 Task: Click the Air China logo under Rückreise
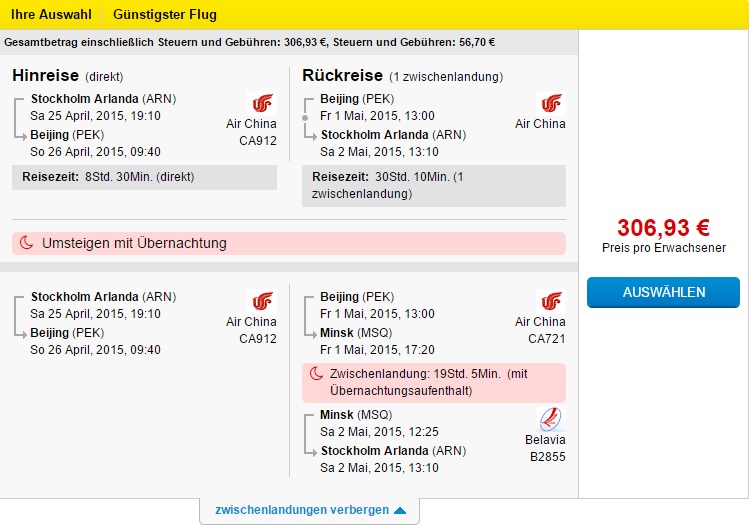pyautogui.click(x=551, y=103)
